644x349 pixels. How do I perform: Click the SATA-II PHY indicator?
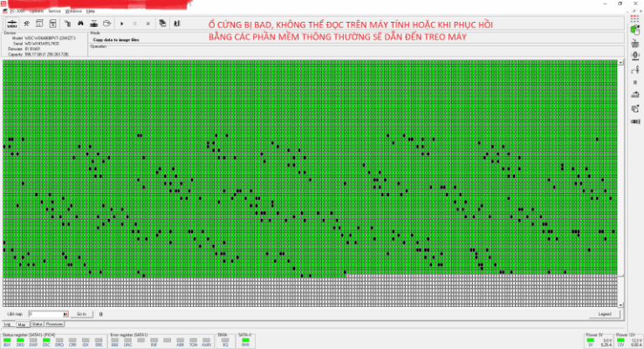point(245,342)
